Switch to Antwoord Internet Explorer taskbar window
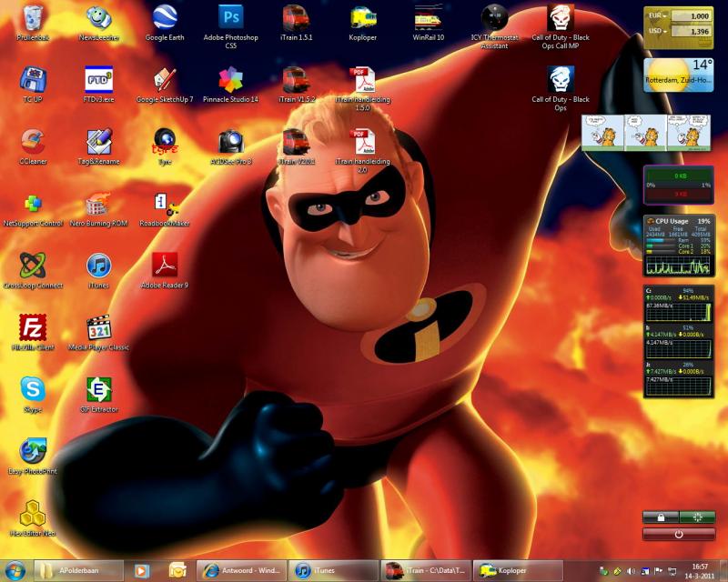The height and width of the screenshot is (582, 728). click(x=240, y=570)
